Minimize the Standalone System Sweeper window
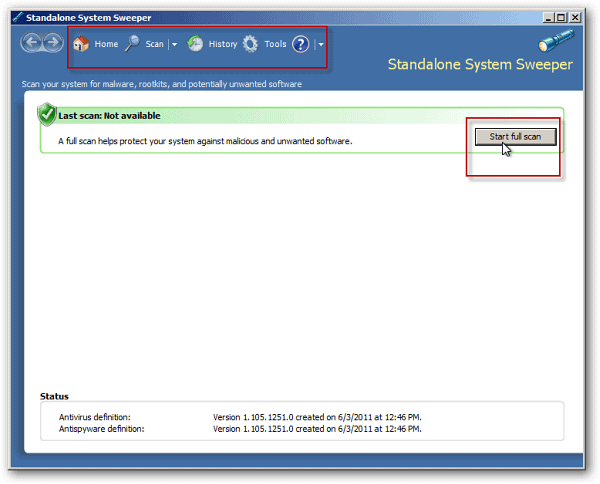The width and height of the screenshot is (600, 484). pyautogui.click(x=548, y=16)
